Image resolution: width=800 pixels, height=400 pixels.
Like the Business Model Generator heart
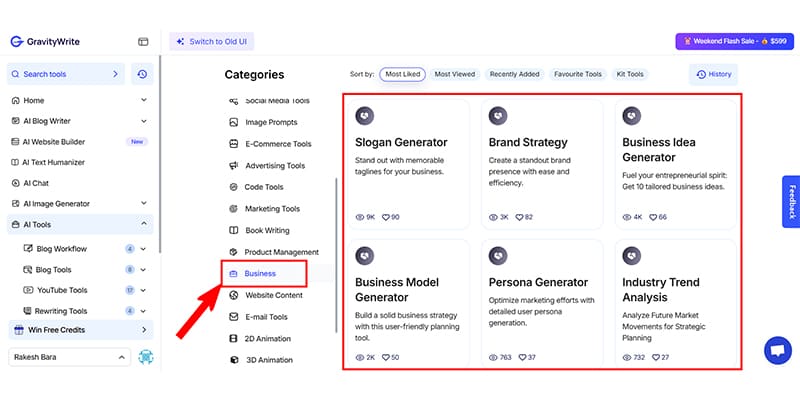(x=386, y=358)
